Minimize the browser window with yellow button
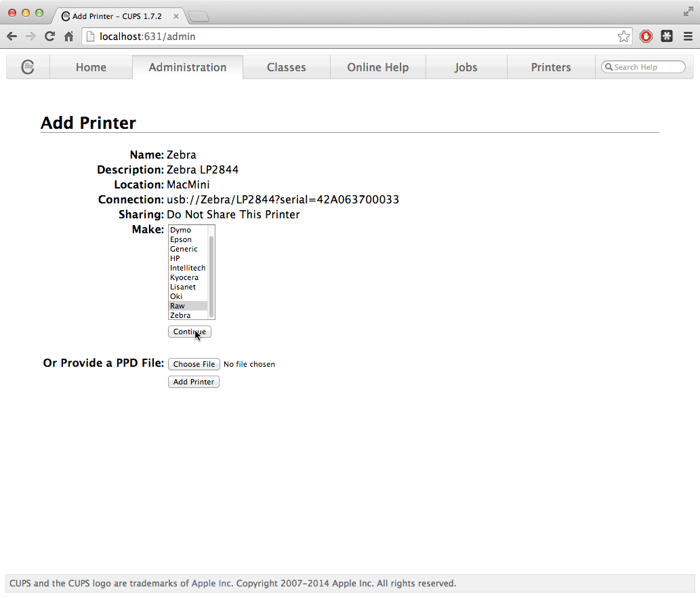The width and height of the screenshot is (700, 598). point(26,13)
